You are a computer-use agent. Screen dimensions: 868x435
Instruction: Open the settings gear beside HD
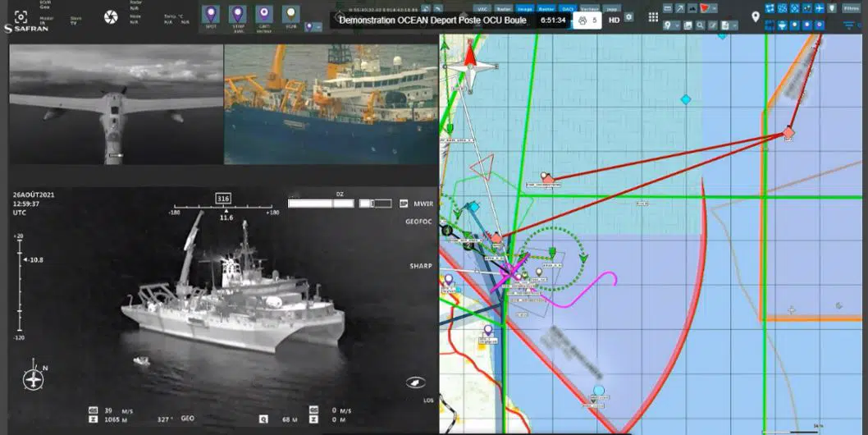pyautogui.click(x=629, y=17)
